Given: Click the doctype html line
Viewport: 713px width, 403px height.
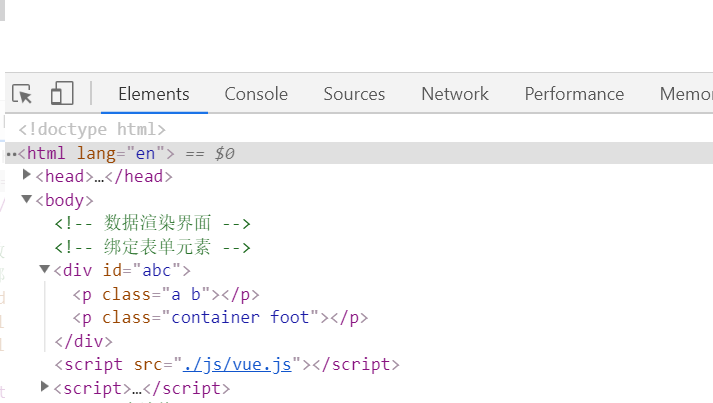Looking at the screenshot, I should click(92, 129).
